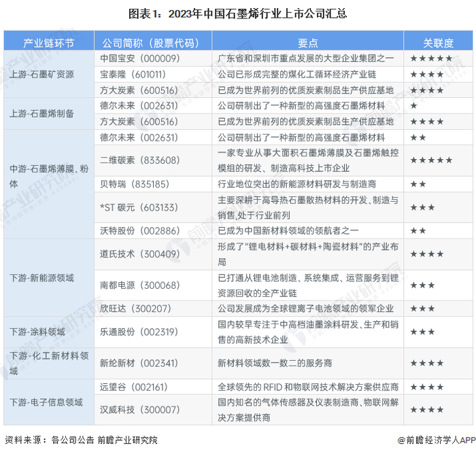Click the @前瞻经济学人APP credit text
Image resolution: width=476 pixels, height=454 pixels.
(436, 440)
